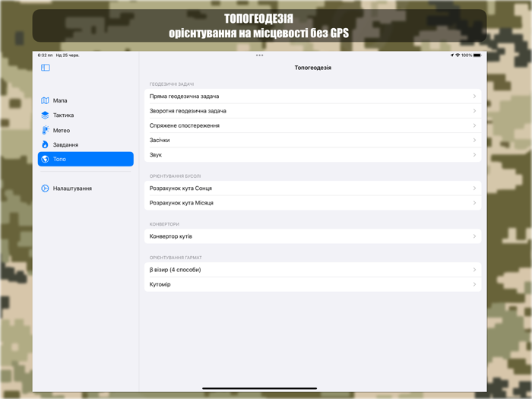Viewport: 532px width, 399px height.
Task: Tap the home indicator bar at bottom
Action: click(260, 388)
